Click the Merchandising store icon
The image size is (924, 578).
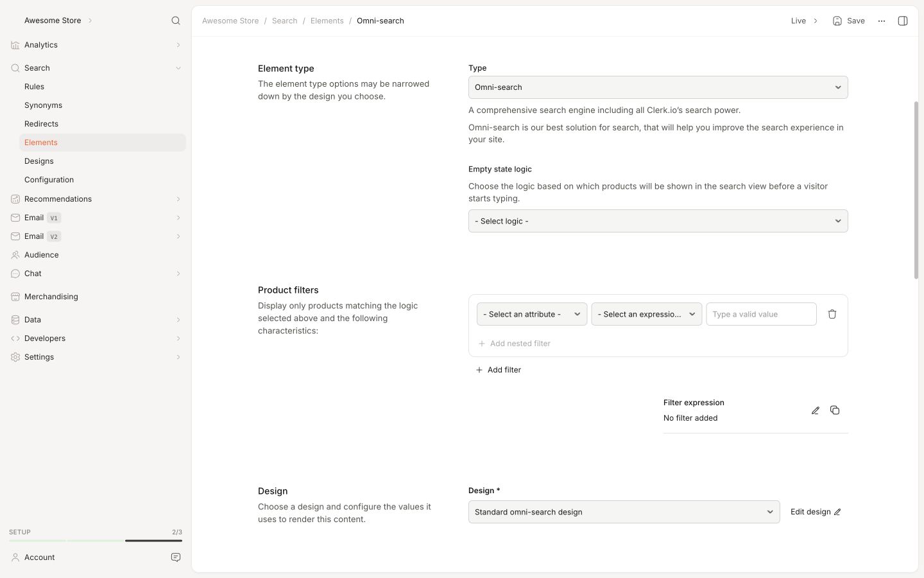pos(15,297)
